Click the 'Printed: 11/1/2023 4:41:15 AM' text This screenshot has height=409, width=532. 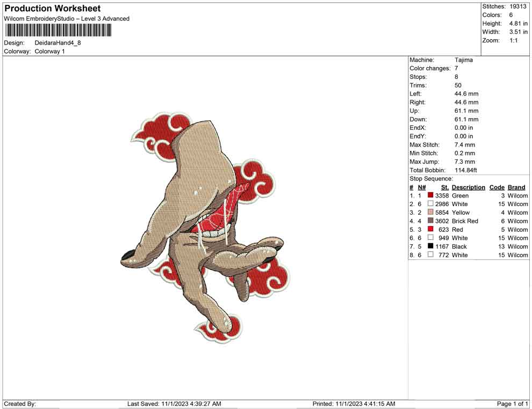[x=354, y=404]
